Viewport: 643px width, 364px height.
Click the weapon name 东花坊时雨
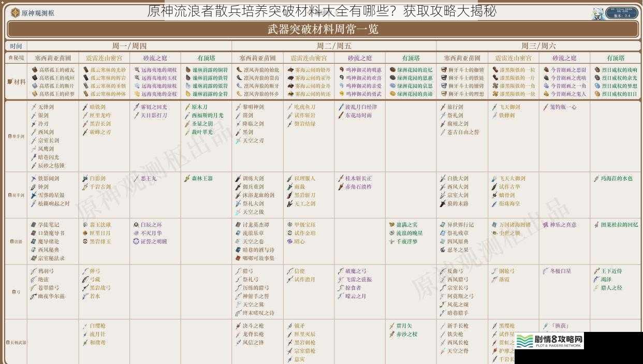(x=358, y=115)
